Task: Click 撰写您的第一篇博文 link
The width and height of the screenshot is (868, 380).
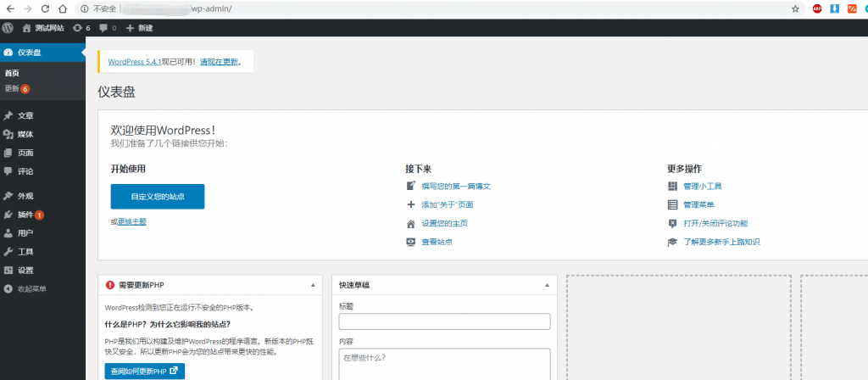Action: point(456,186)
